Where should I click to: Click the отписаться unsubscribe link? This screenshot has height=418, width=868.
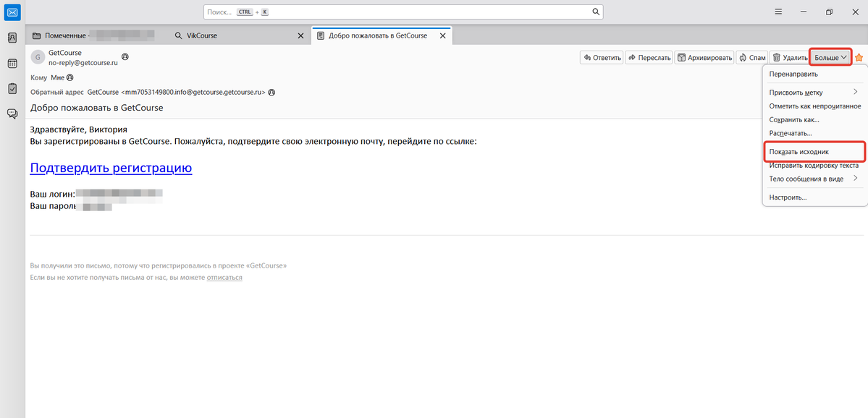(x=224, y=278)
